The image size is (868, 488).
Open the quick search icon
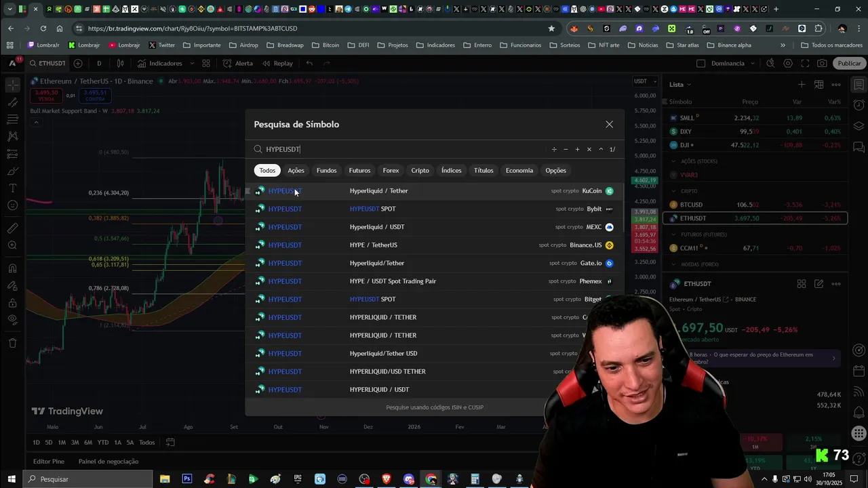click(x=770, y=63)
